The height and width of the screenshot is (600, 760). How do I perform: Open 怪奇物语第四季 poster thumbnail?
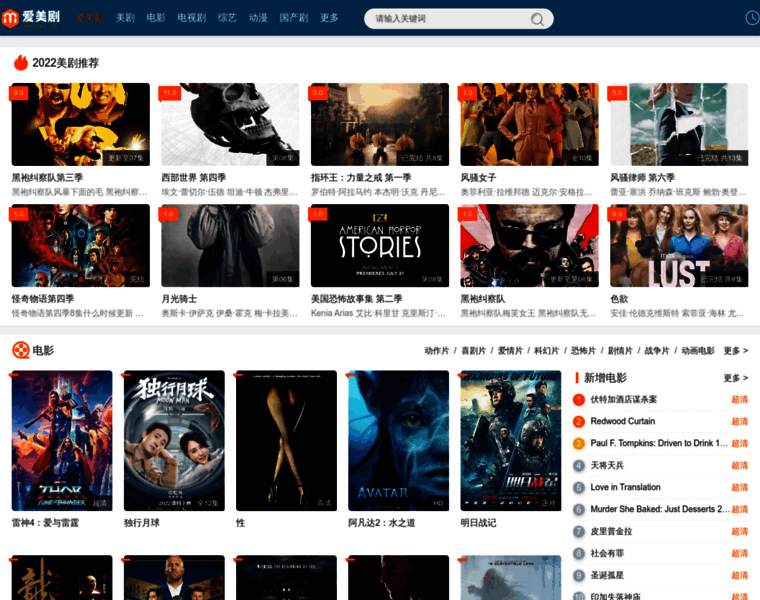tap(80, 246)
